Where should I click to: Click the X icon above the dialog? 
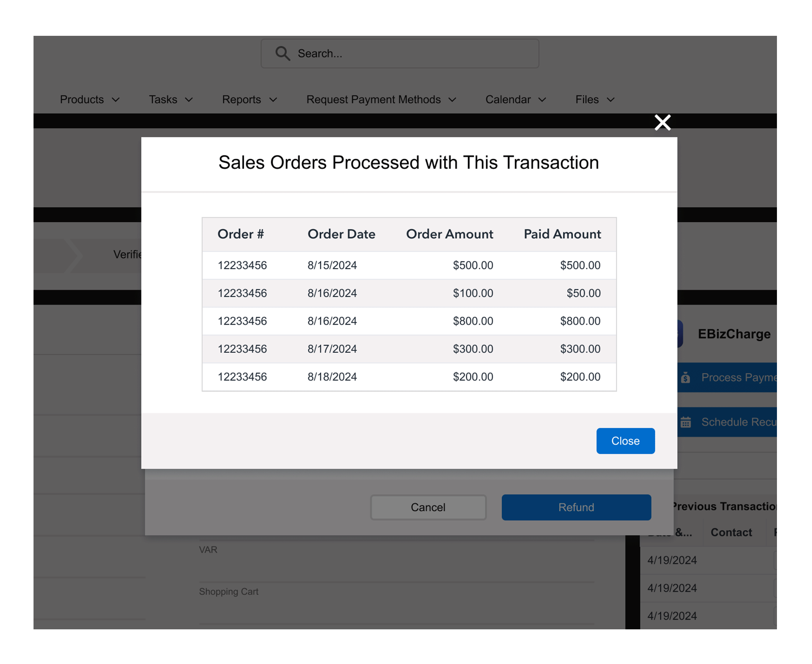click(x=662, y=122)
